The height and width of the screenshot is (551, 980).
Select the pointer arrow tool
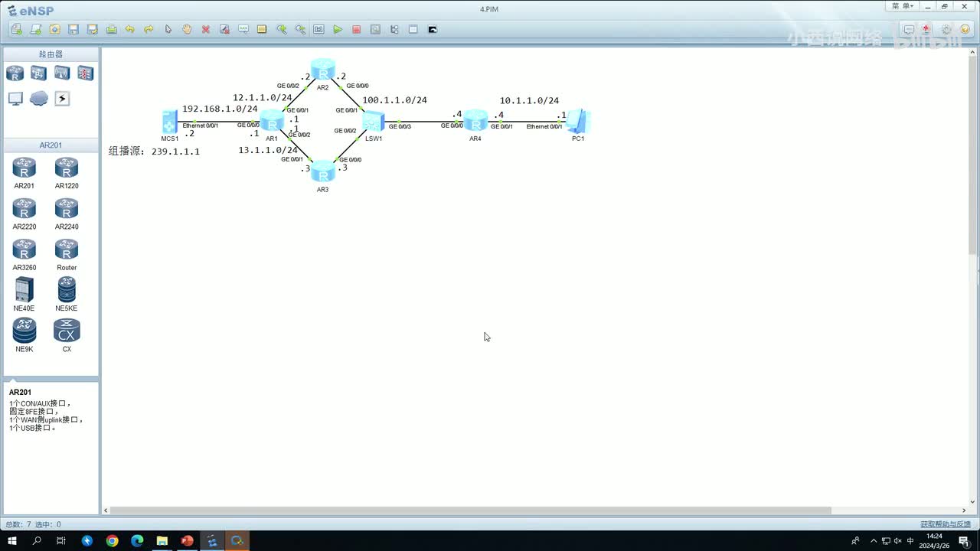tap(168, 29)
